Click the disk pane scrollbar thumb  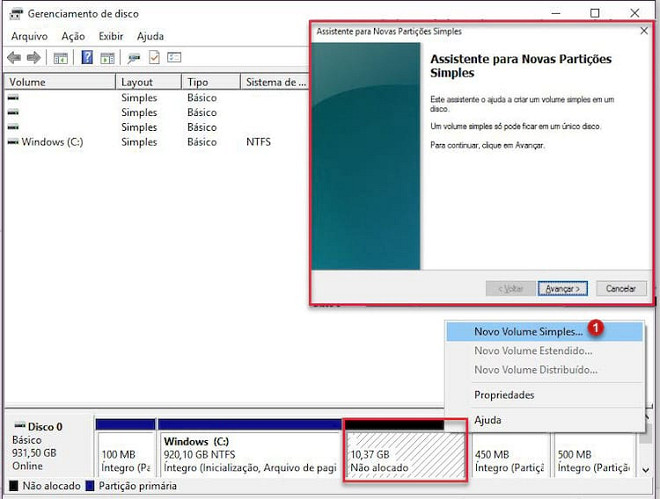click(646, 435)
